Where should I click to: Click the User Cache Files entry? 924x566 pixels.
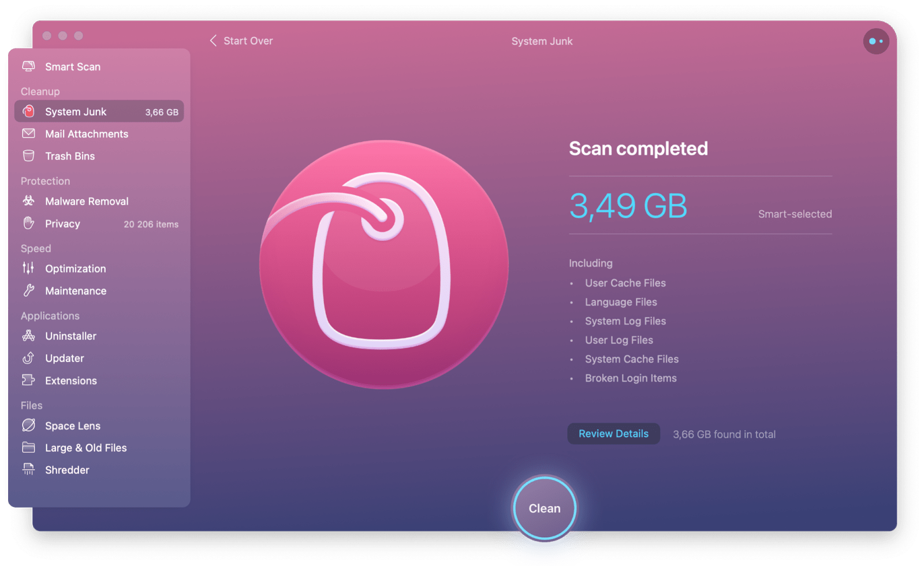coord(625,283)
